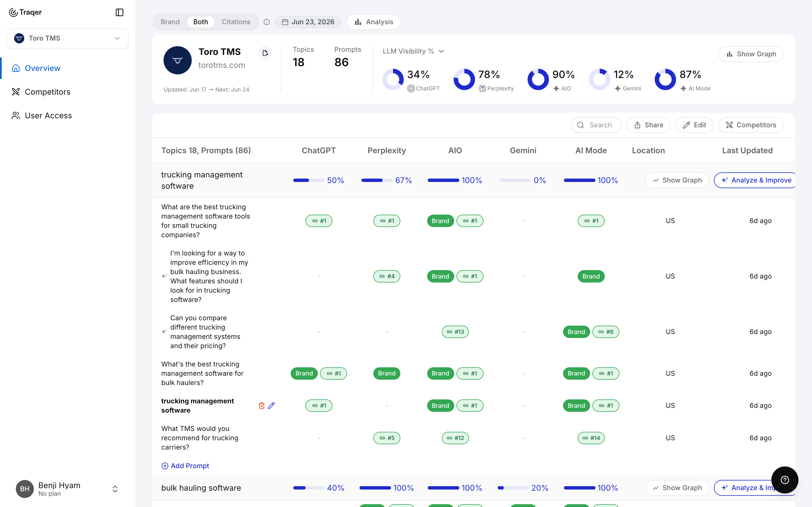812x507 pixels.
Task: Click export icon next to Toro TMS
Action: 265,53
